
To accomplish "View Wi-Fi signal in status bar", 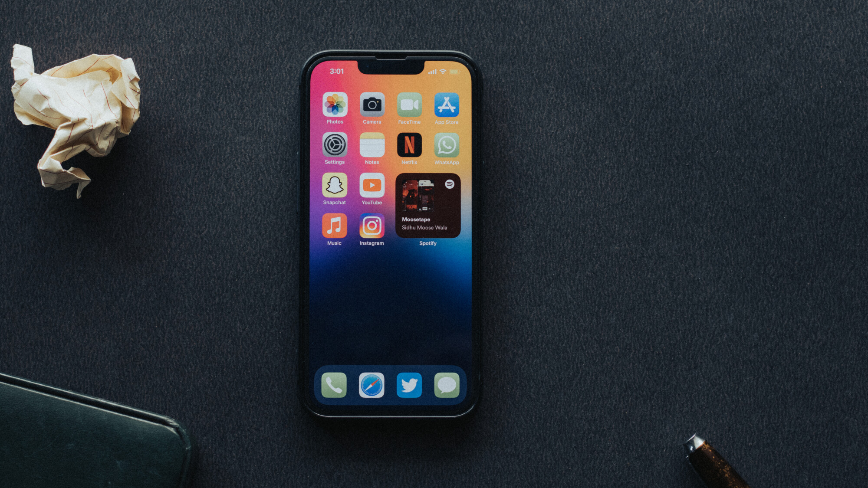I will [x=444, y=72].
